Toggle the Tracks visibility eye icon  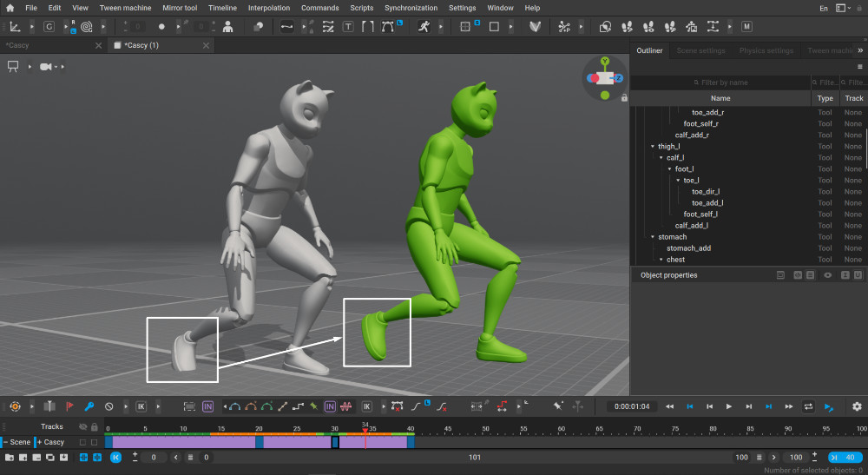click(83, 427)
